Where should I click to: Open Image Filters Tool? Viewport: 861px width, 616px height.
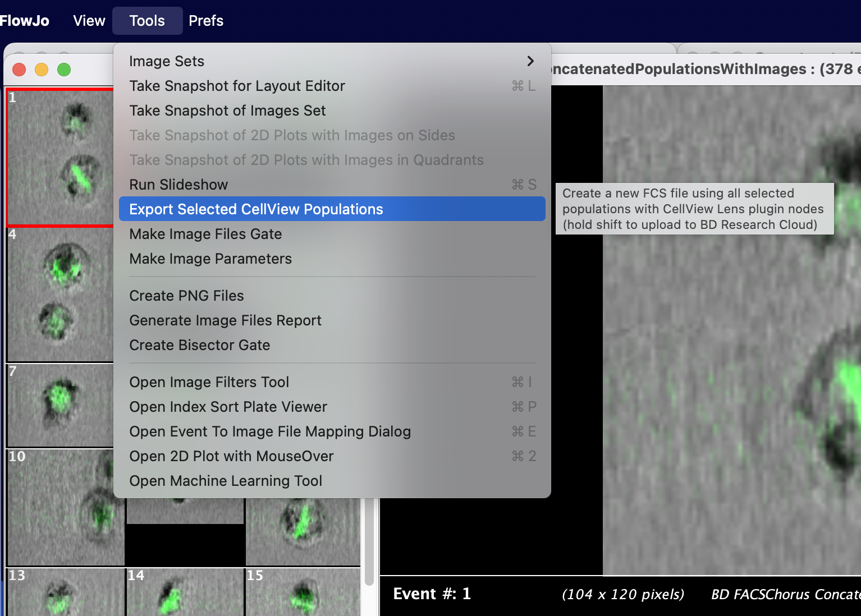(x=209, y=382)
